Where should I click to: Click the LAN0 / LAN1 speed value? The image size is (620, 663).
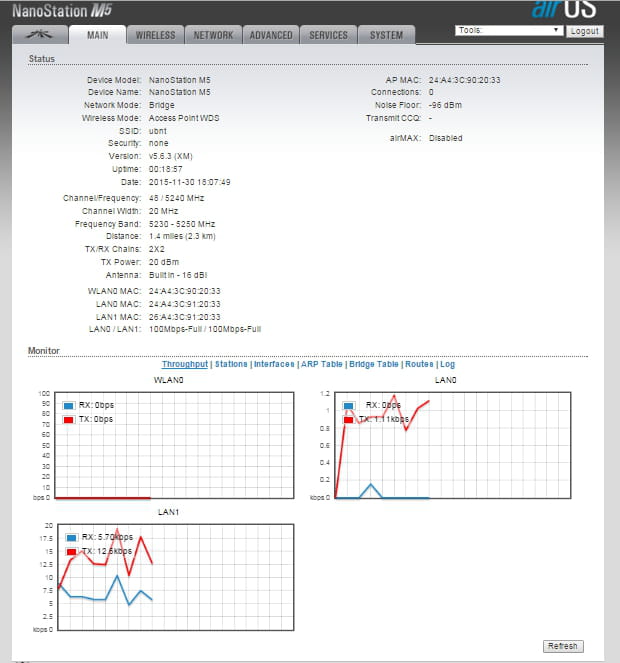pos(205,329)
